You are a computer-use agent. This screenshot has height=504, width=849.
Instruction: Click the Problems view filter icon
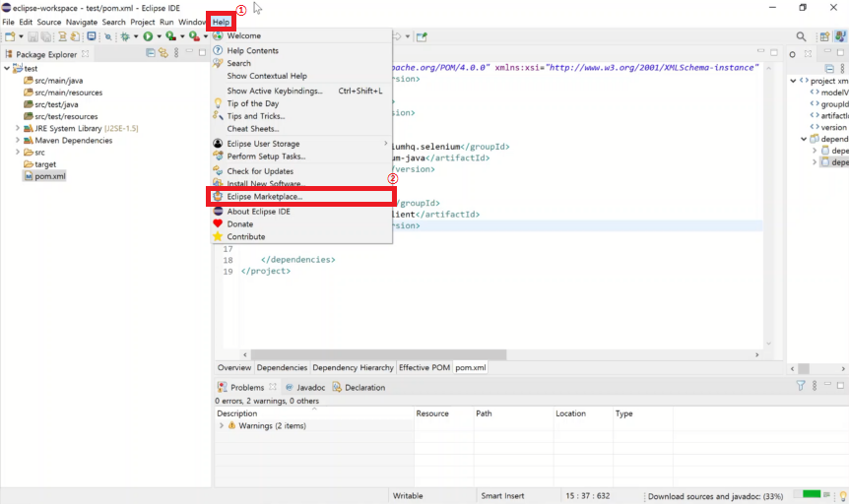point(801,386)
